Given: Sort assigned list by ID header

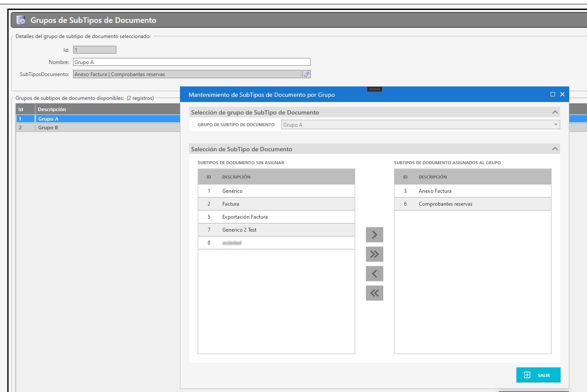Looking at the screenshot, I should pos(405,177).
